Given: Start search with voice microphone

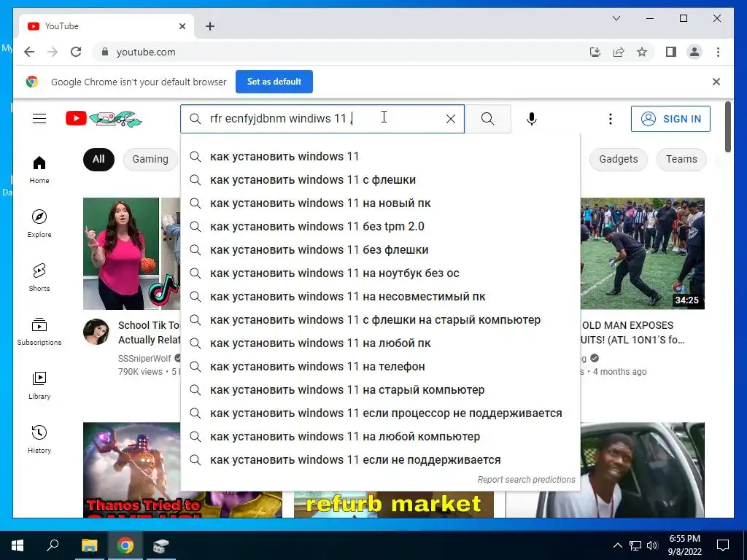Looking at the screenshot, I should click(x=532, y=119).
